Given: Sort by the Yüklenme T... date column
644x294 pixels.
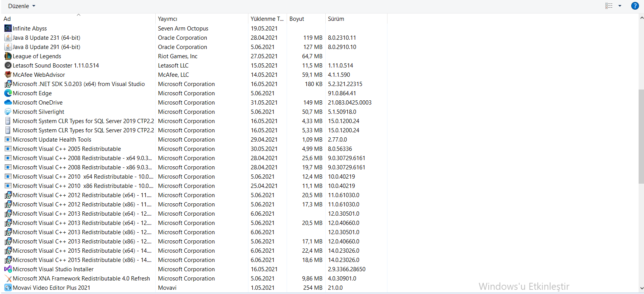Looking at the screenshot, I should (267, 19).
